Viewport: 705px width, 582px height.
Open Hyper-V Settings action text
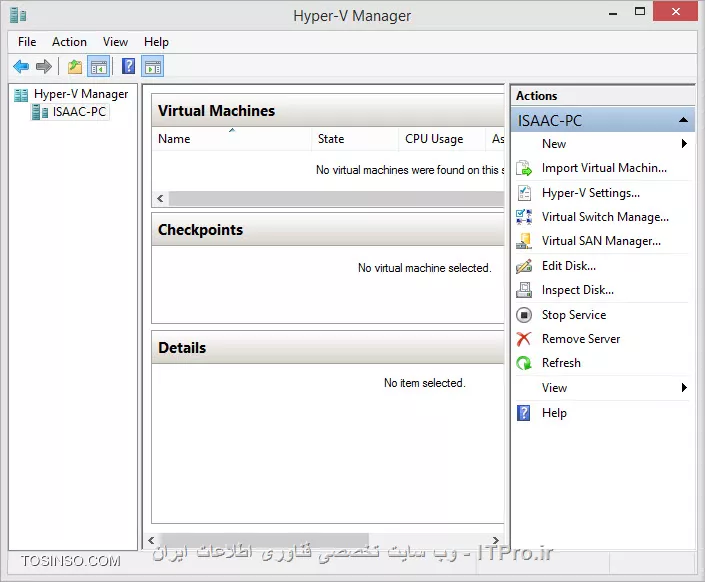click(590, 193)
